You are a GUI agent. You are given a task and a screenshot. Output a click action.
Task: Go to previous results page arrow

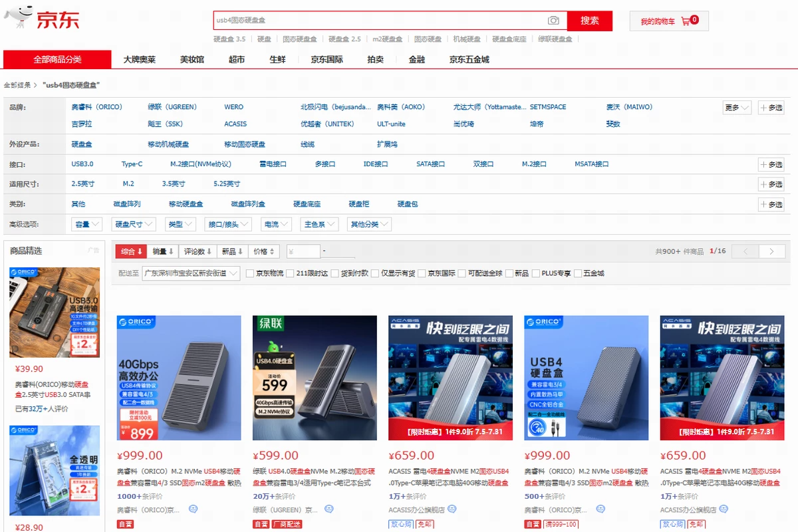pyautogui.click(x=746, y=251)
